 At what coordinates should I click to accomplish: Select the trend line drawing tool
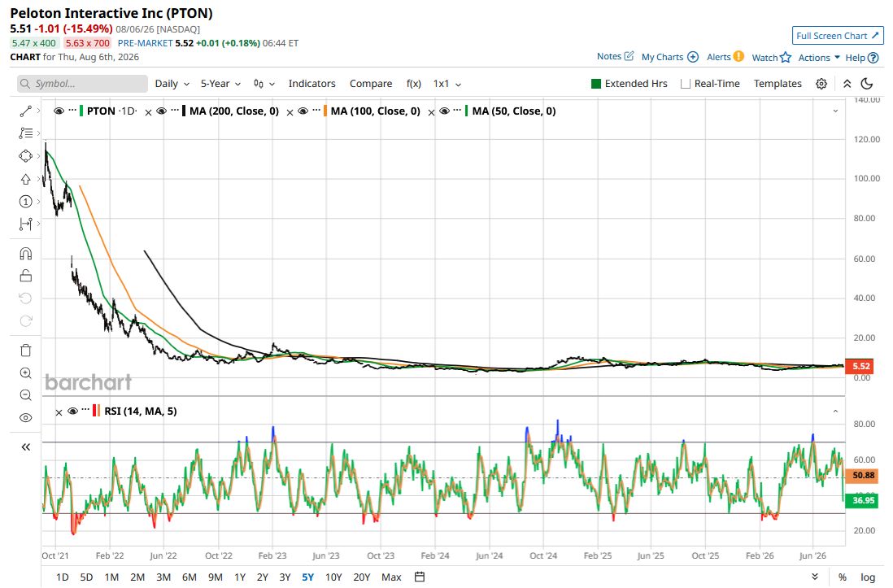(26, 111)
